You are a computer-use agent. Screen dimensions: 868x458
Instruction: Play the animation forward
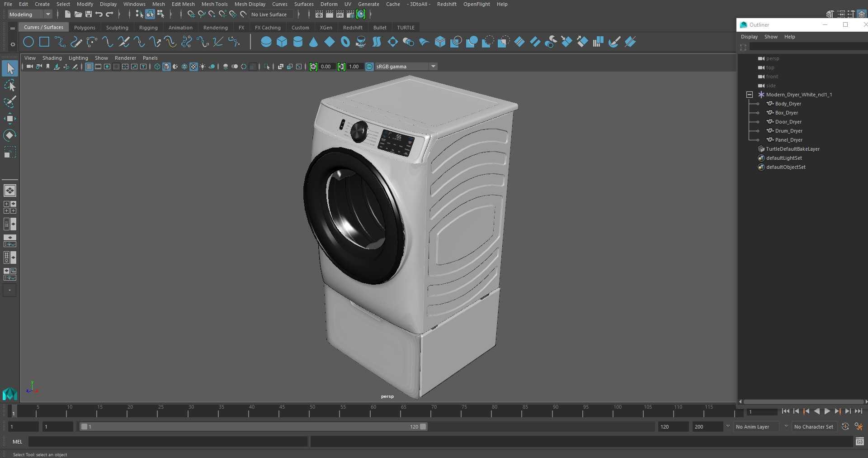coord(827,411)
